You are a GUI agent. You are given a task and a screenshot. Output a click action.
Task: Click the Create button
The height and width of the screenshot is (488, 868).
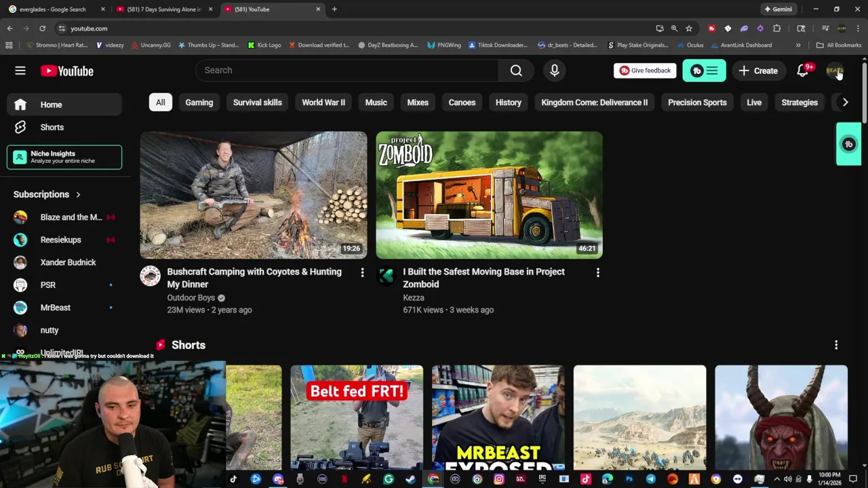(758, 70)
